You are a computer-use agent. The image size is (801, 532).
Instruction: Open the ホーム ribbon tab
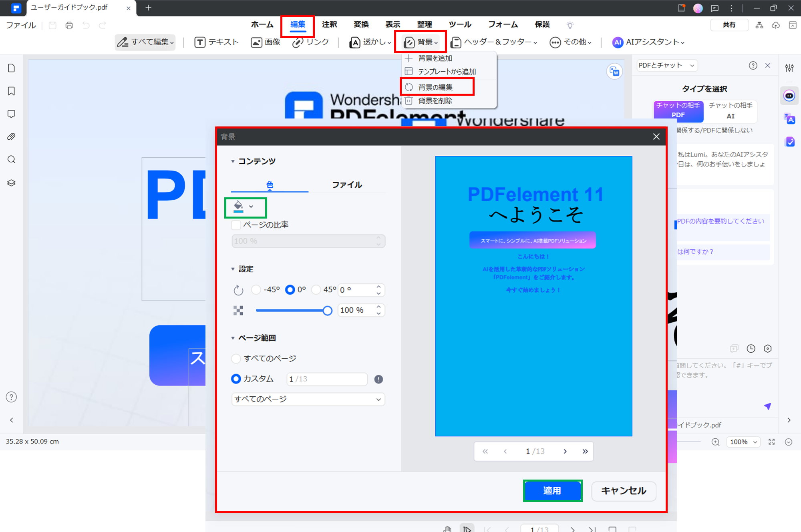pyautogui.click(x=262, y=24)
